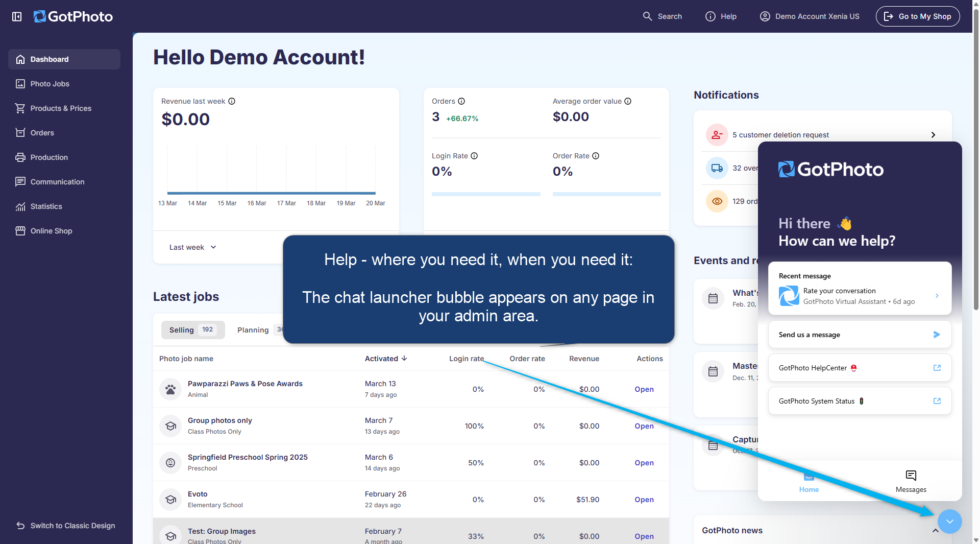Viewport: 980px width, 544px height.
Task: Open the Last week period dropdown
Action: tap(192, 247)
